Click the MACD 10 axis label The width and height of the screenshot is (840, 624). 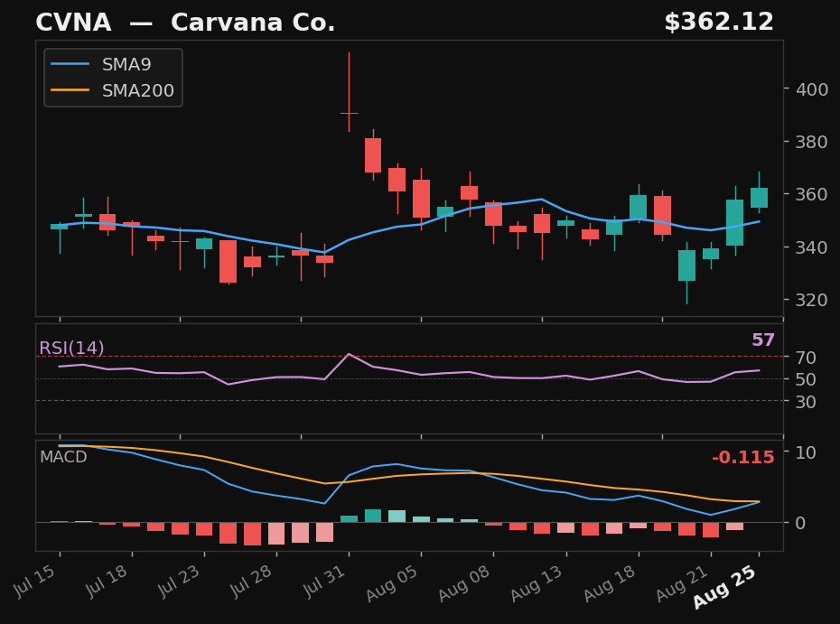pyautogui.click(x=806, y=452)
